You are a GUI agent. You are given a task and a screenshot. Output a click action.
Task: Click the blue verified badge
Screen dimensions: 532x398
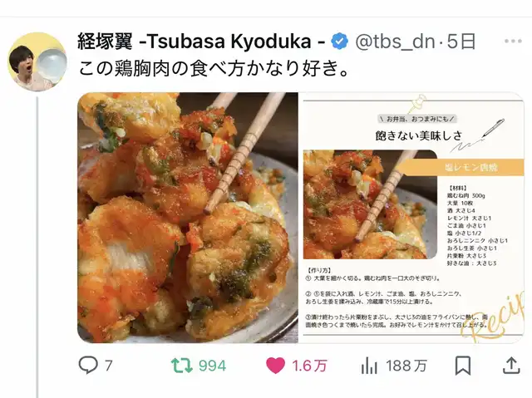pos(340,42)
